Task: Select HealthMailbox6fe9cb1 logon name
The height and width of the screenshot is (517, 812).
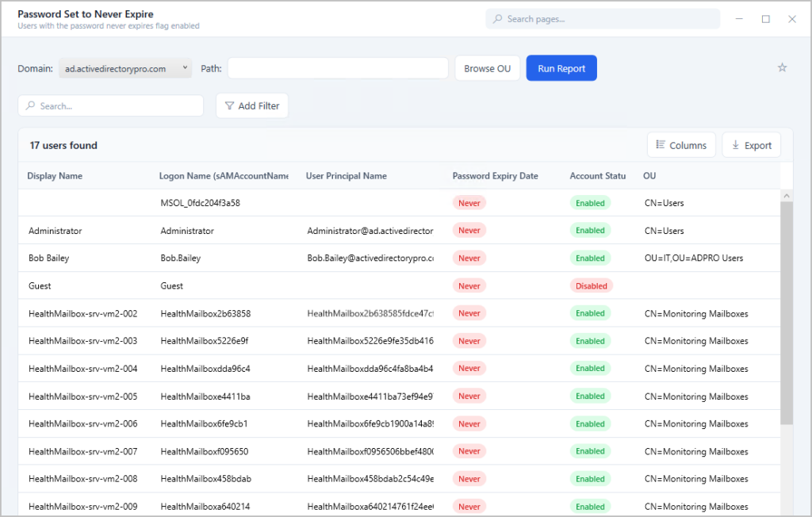Action: tap(204, 423)
